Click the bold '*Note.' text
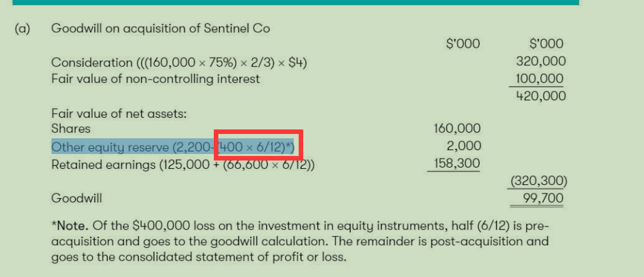 click(x=70, y=226)
